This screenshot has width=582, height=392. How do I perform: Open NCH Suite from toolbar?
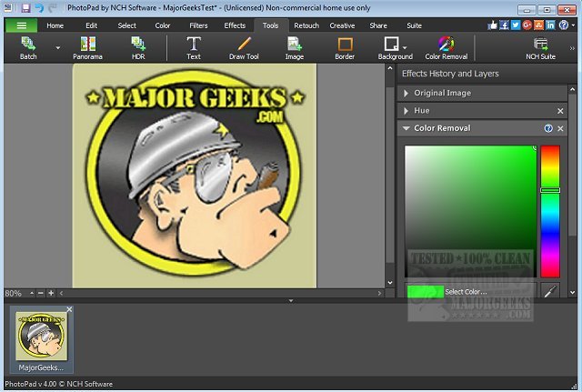(540, 48)
